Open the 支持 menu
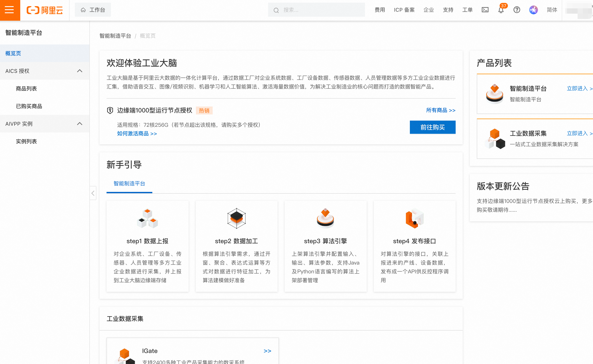This screenshot has height=364, width=593. 448,10
